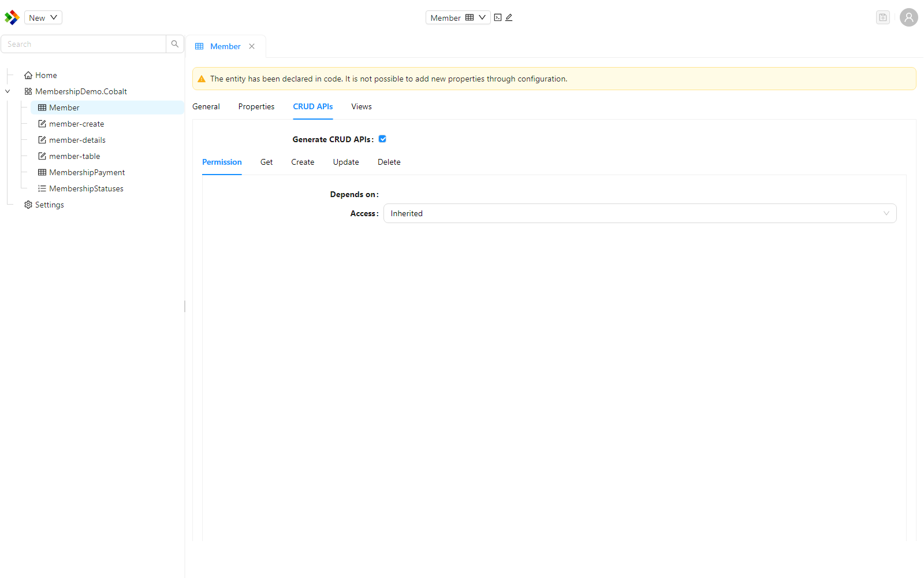
Task: Open Settings in the sidebar tree
Action: 49,205
